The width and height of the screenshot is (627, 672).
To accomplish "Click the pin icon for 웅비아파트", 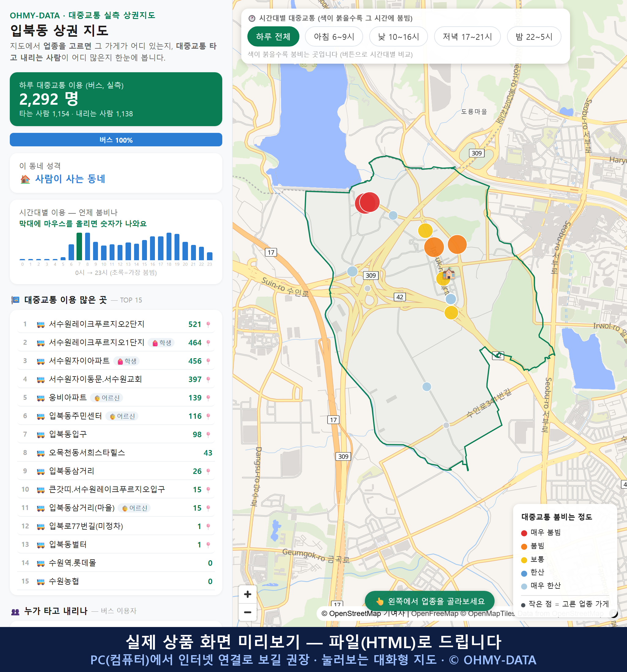I will point(208,397).
